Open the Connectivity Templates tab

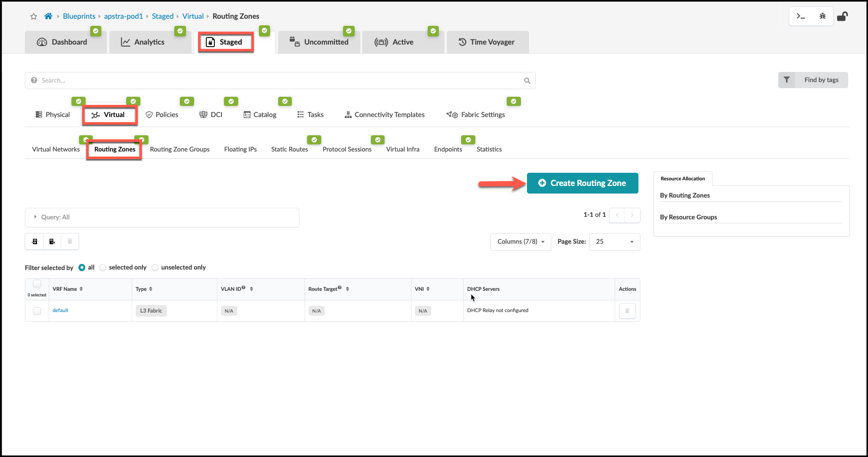tap(384, 115)
